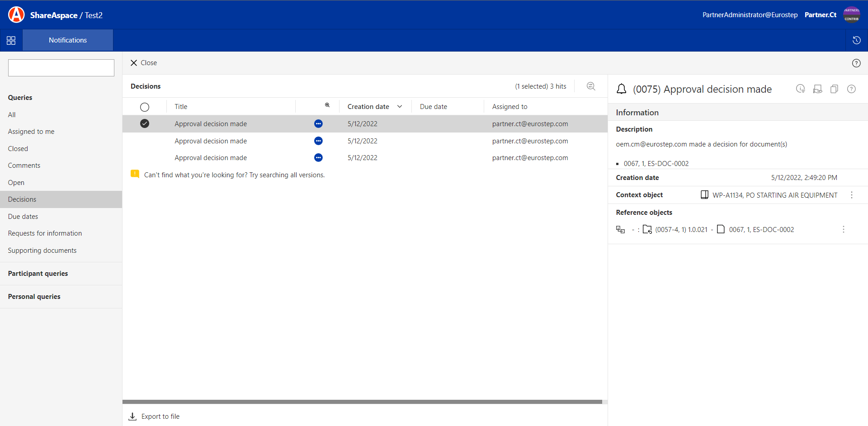Screen dimensions: 868x426
Task: Open Creation date column sort dropdown
Action: coord(400,107)
